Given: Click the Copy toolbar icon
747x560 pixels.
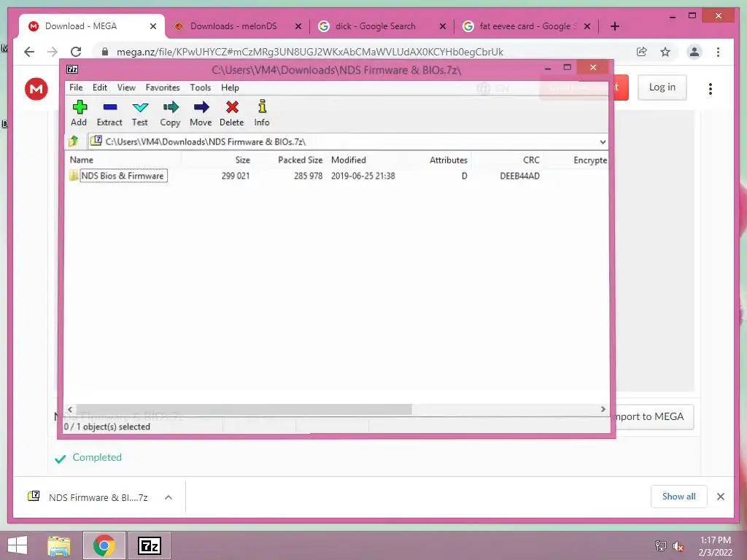Looking at the screenshot, I should [170, 113].
